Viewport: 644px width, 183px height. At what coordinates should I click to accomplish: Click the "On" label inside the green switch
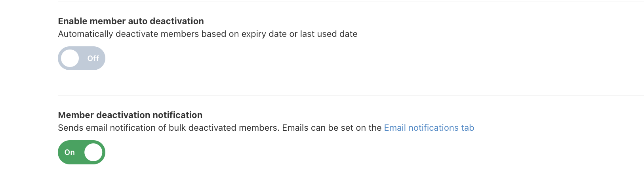(70, 152)
